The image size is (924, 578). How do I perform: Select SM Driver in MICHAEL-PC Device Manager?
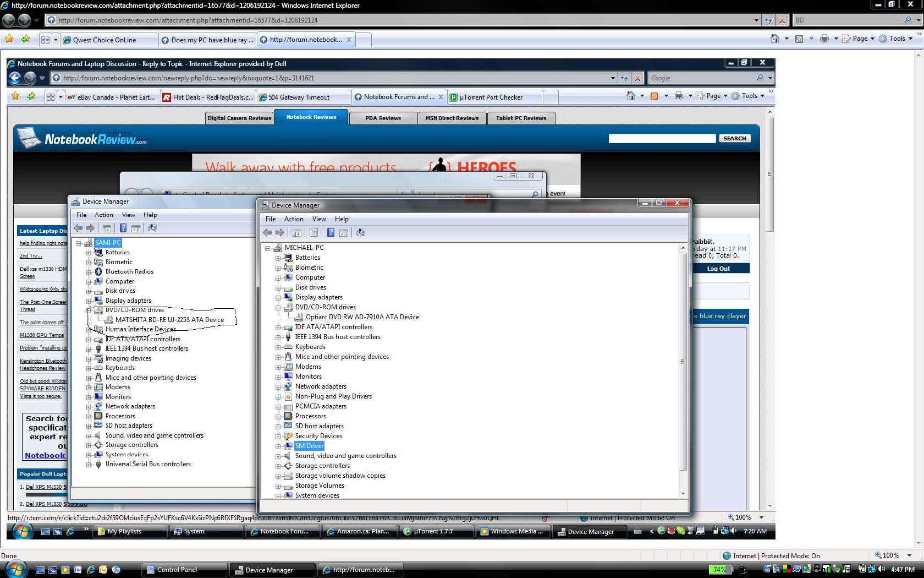click(309, 446)
